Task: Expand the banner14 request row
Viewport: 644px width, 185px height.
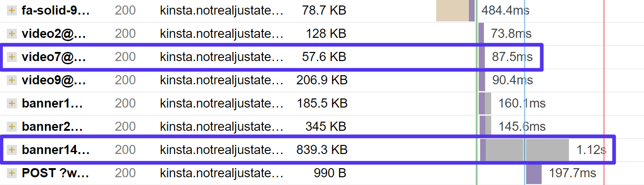Action: [x=11, y=149]
